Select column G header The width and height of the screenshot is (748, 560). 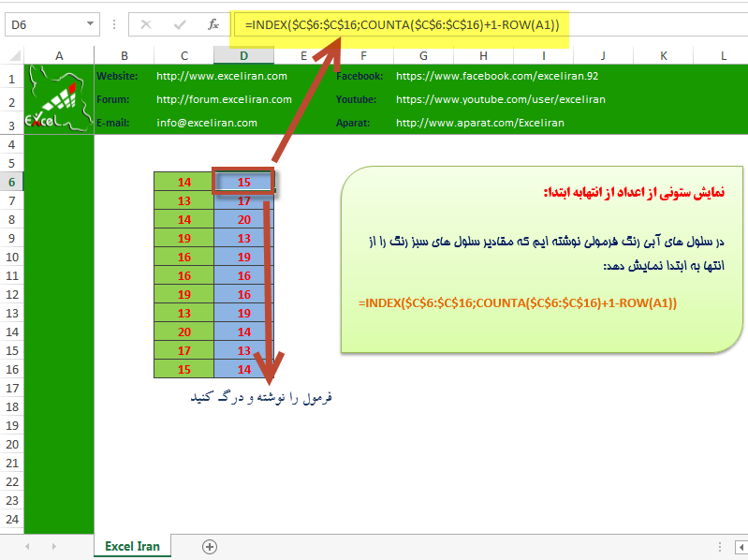(423, 56)
